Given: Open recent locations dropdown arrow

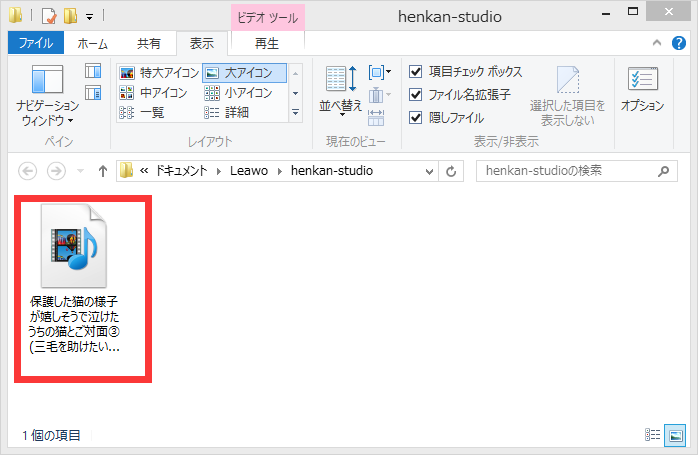Looking at the screenshot, I should tap(81, 171).
